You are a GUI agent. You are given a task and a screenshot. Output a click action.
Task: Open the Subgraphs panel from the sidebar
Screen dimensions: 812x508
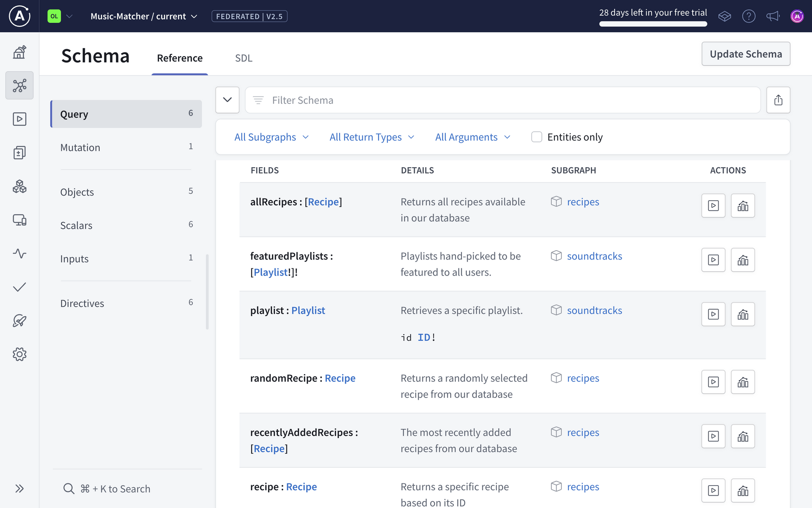point(19,186)
